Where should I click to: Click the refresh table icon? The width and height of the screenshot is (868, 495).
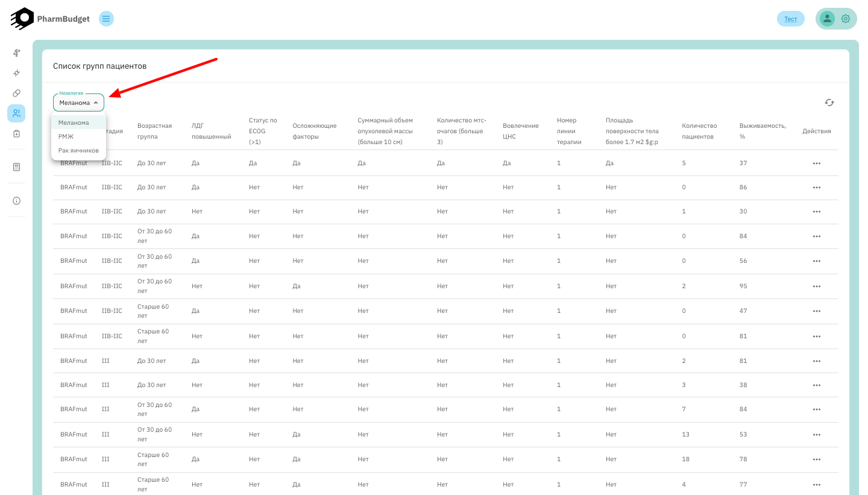(x=829, y=102)
